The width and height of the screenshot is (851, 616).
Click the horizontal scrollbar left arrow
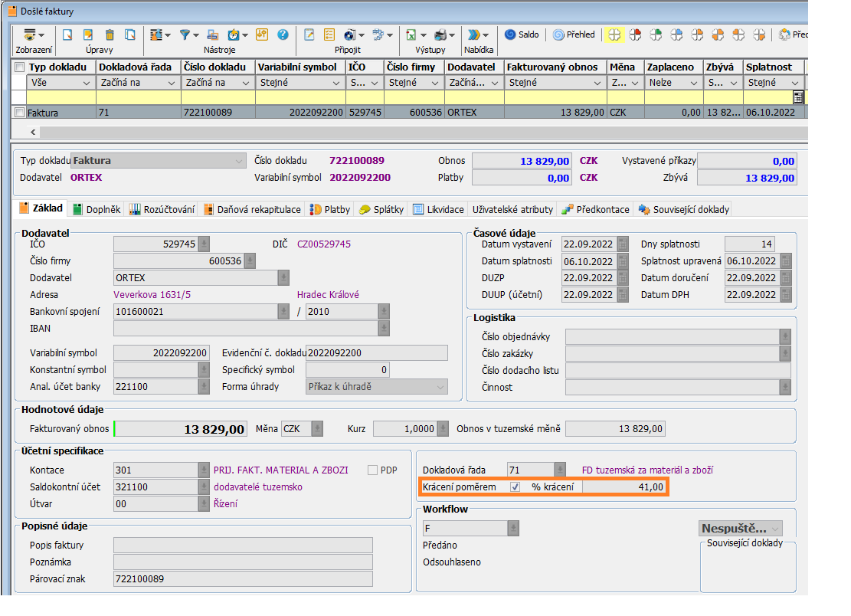click(32, 132)
